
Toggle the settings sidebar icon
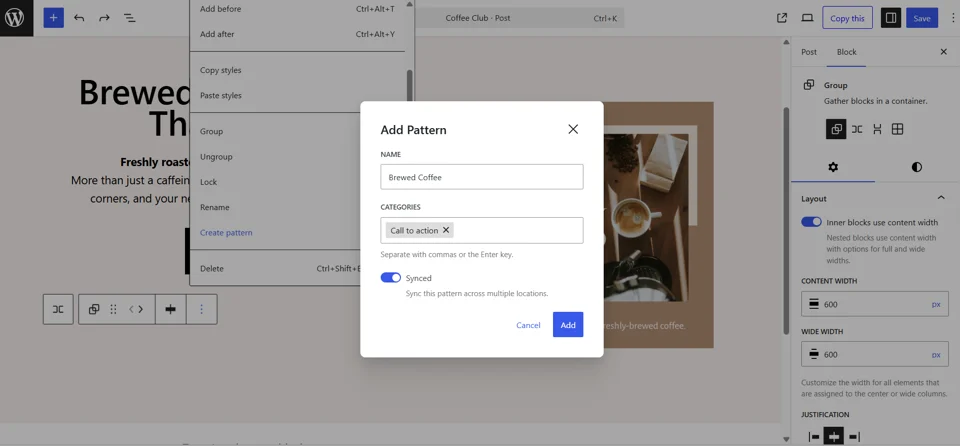pos(891,18)
